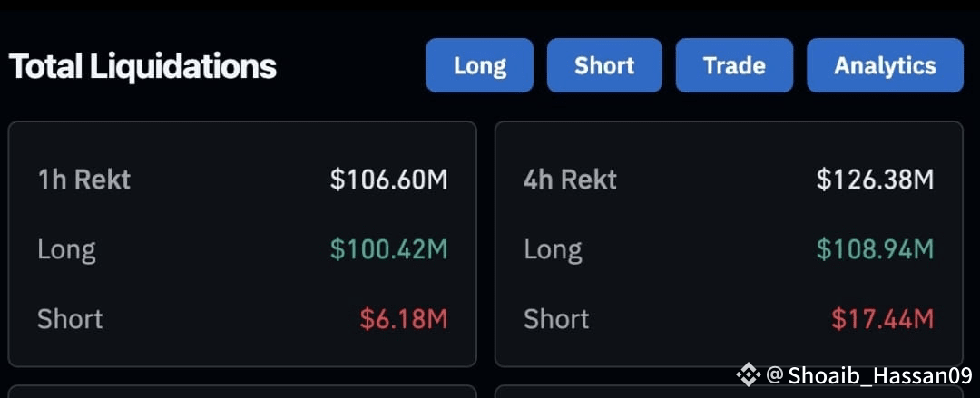980x398 pixels.
Task: Click the Long button
Action: (479, 65)
